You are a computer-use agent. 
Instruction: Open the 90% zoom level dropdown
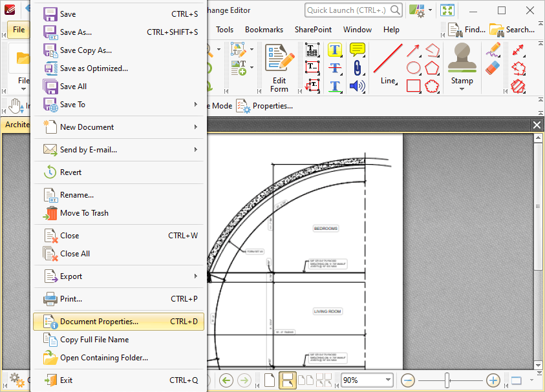pyautogui.click(x=388, y=380)
